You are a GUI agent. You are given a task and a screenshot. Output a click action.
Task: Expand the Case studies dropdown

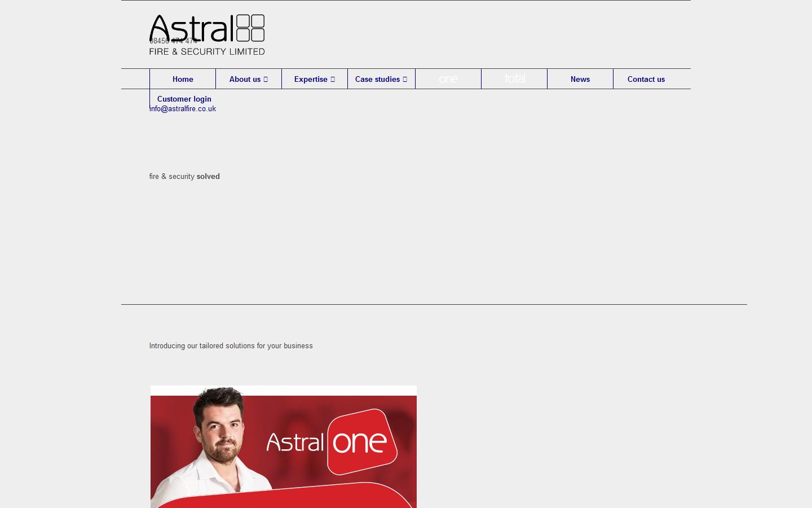(x=381, y=79)
